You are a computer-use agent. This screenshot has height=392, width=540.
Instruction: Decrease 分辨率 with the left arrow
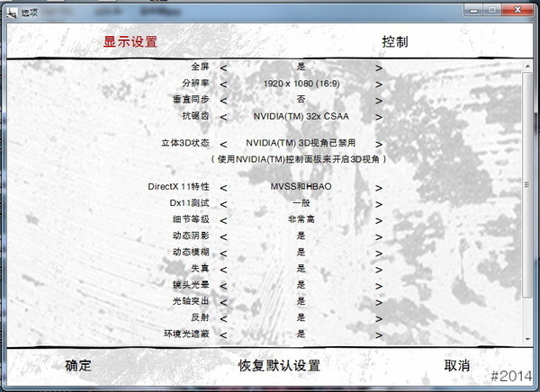[223, 85]
